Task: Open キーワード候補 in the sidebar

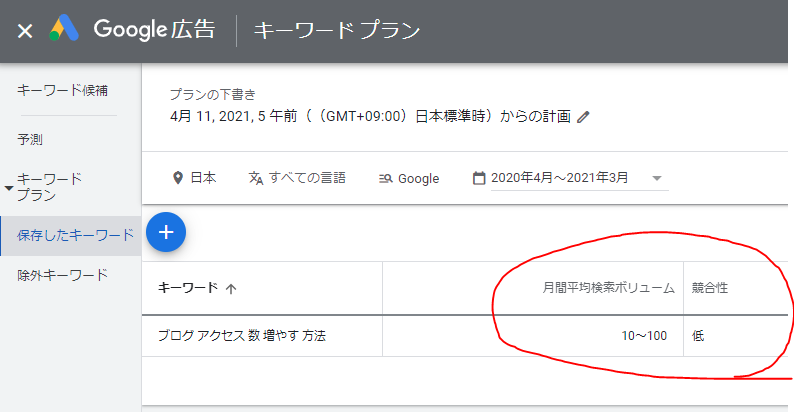Action: [x=62, y=90]
